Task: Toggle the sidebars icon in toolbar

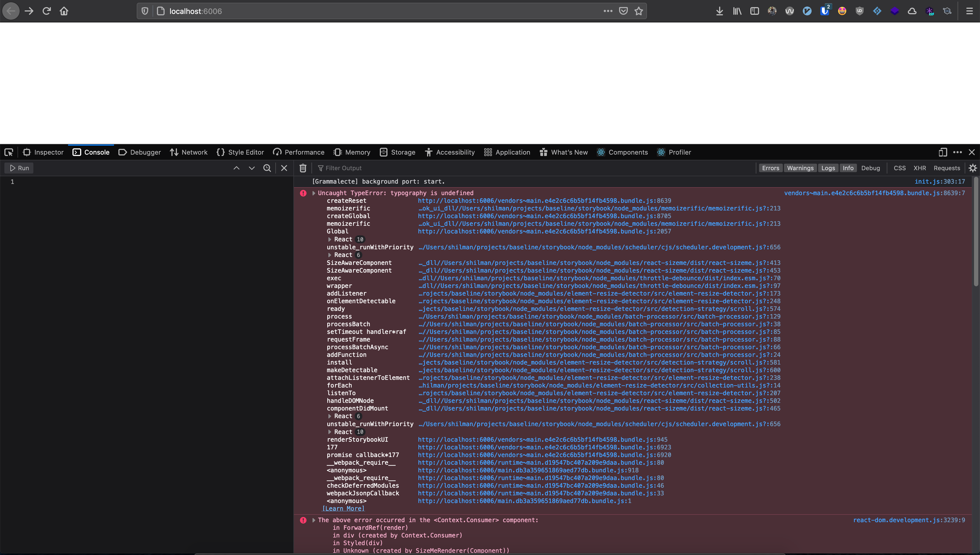Action: point(755,11)
